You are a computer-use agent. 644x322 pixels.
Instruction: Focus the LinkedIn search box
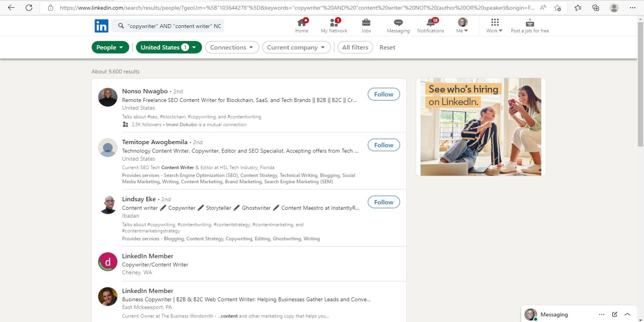[169, 26]
